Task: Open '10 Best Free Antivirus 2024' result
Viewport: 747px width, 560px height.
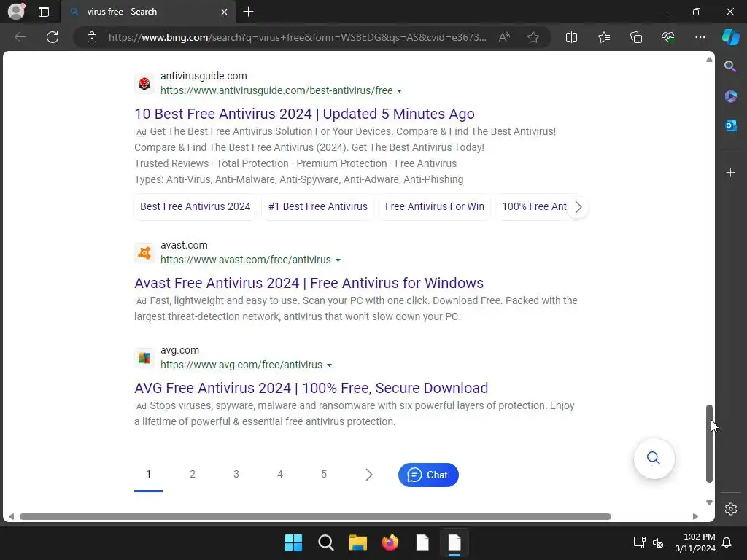Action: tap(304, 114)
